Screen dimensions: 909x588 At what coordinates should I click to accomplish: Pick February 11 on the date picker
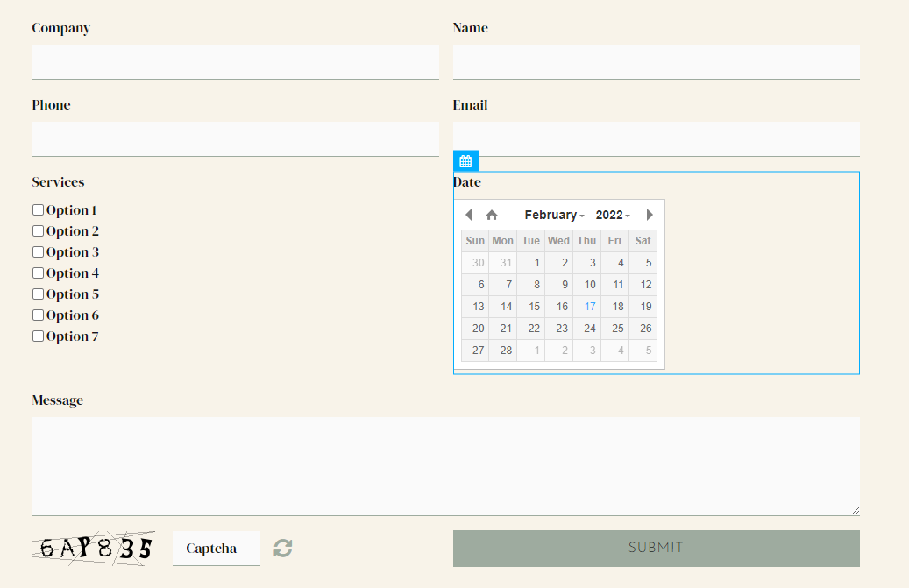(x=617, y=285)
